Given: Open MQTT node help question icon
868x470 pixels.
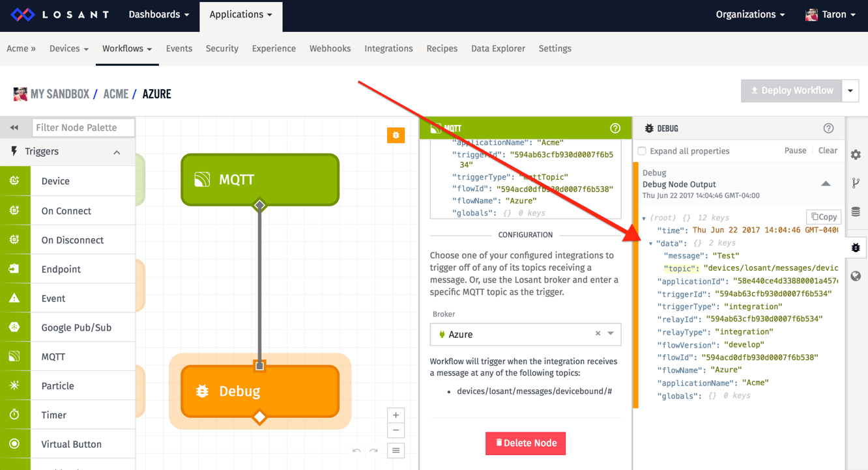Looking at the screenshot, I should [x=615, y=128].
